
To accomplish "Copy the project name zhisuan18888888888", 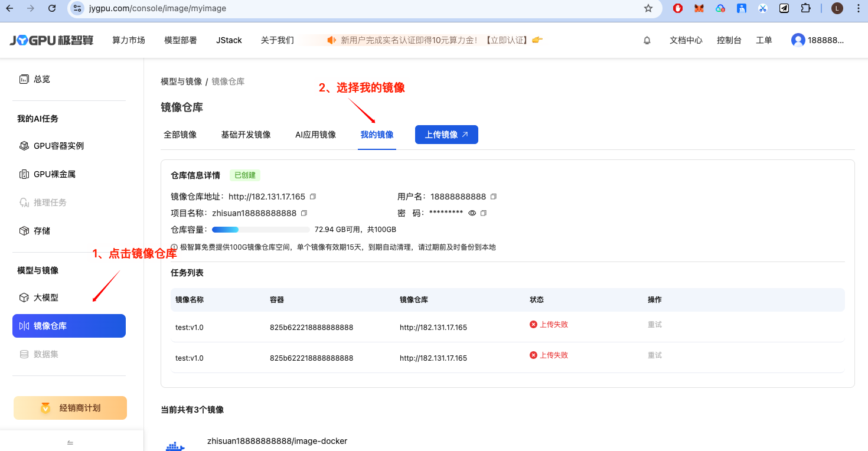I will click(x=304, y=213).
